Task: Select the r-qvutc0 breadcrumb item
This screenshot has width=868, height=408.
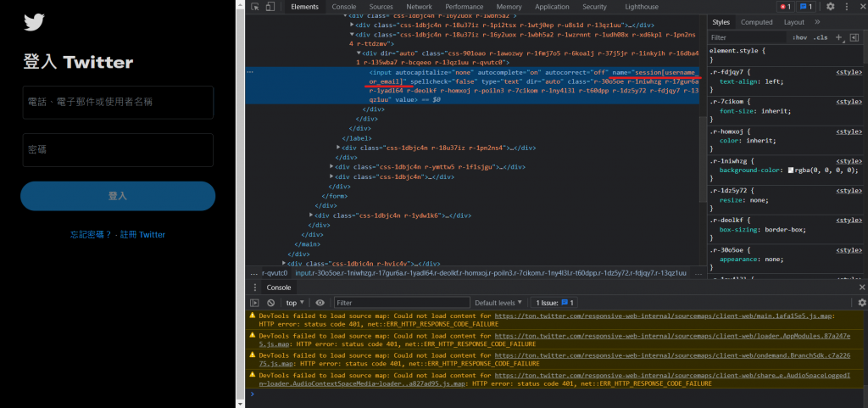Action: [x=275, y=273]
